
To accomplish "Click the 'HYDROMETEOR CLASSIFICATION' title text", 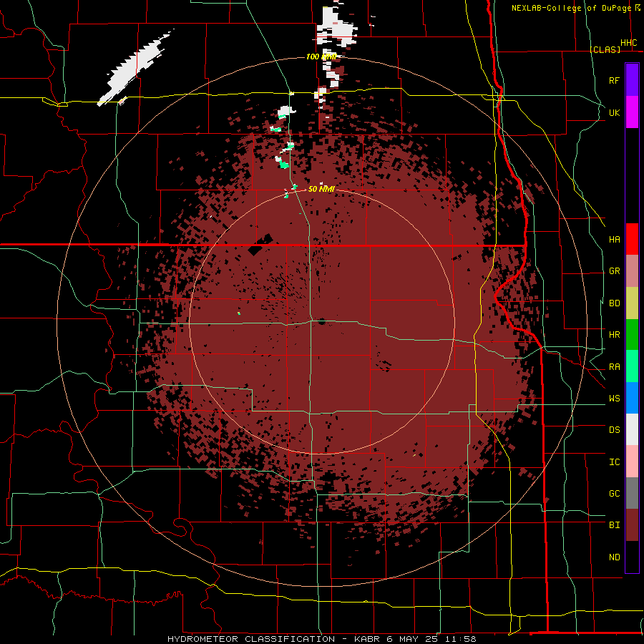I will 251,639.
